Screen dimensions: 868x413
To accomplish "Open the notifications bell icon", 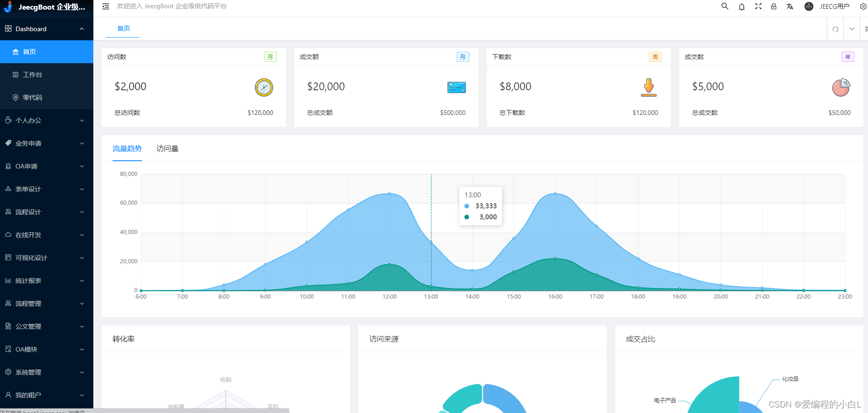I will tap(742, 6).
